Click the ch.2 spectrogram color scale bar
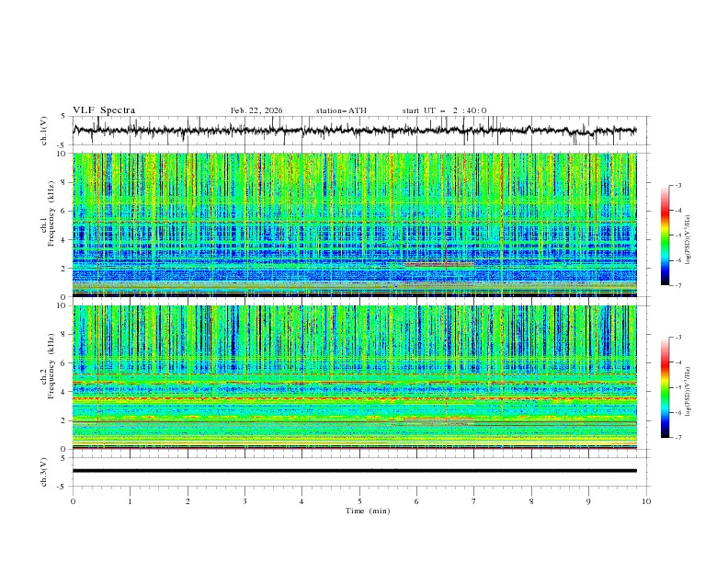 665,387
